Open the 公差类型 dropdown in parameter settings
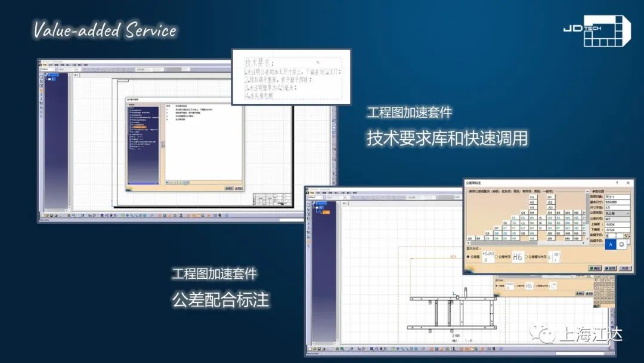644x363 pixels. tap(617, 213)
